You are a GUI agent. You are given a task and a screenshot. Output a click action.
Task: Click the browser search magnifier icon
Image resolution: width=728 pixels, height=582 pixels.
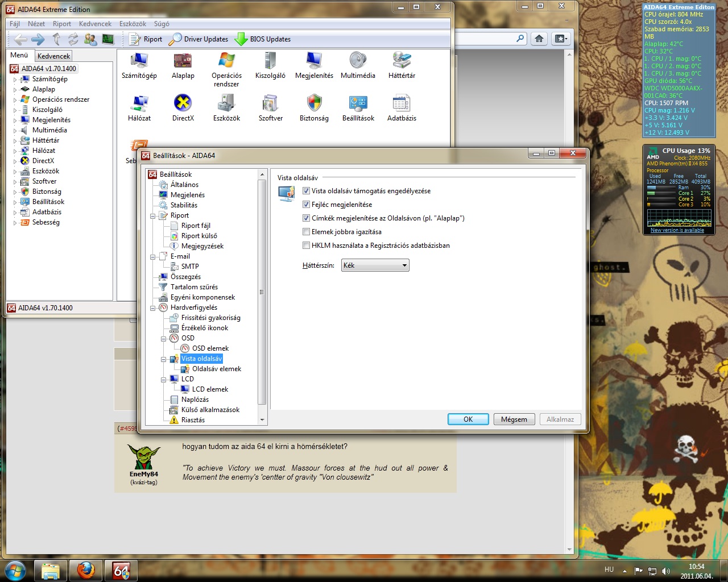pyautogui.click(x=520, y=39)
